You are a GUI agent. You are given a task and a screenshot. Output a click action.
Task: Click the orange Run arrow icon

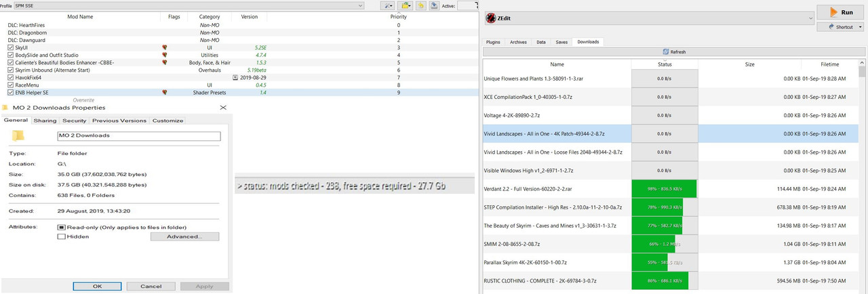(835, 12)
